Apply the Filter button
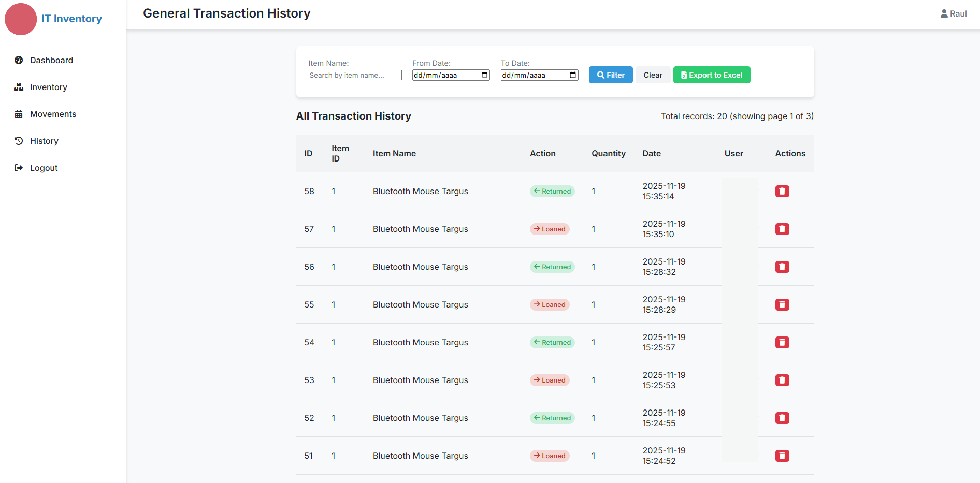The width and height of the screenshot is (980, 483). pyautogui.click(x=611, y=75)
